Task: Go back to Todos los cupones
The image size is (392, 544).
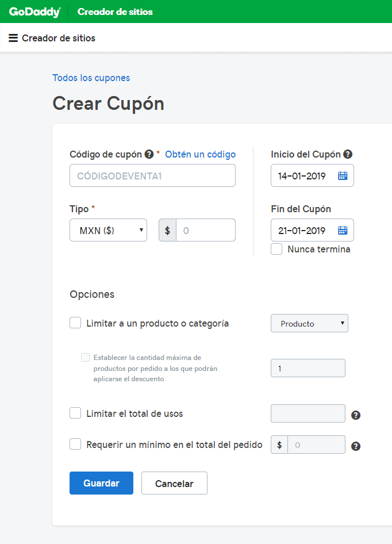Action: coord(91,78)
